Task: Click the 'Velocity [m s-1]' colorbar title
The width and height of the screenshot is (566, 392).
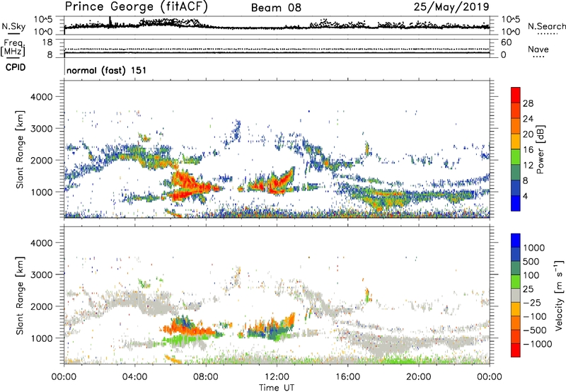Action: pos(559,295)
